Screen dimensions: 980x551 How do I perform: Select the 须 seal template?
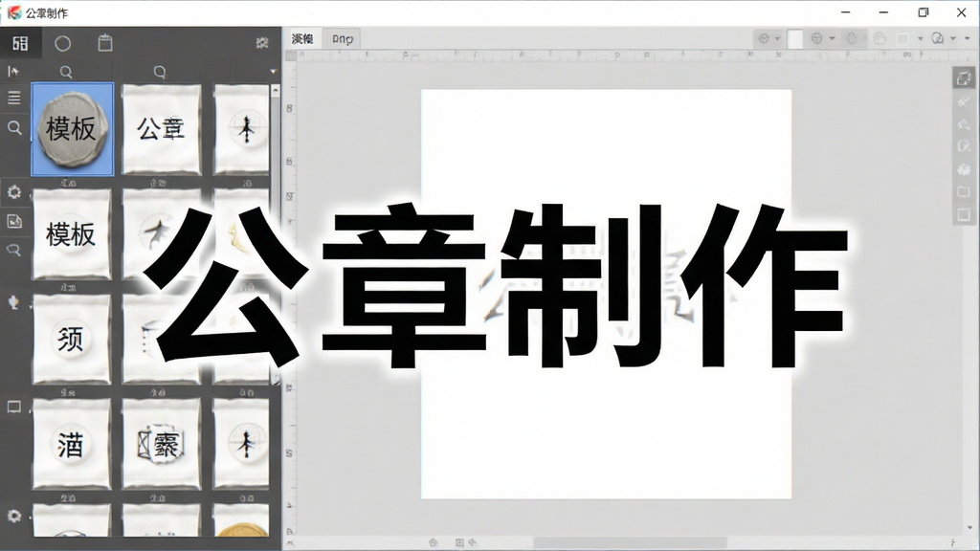pos(72,339)
